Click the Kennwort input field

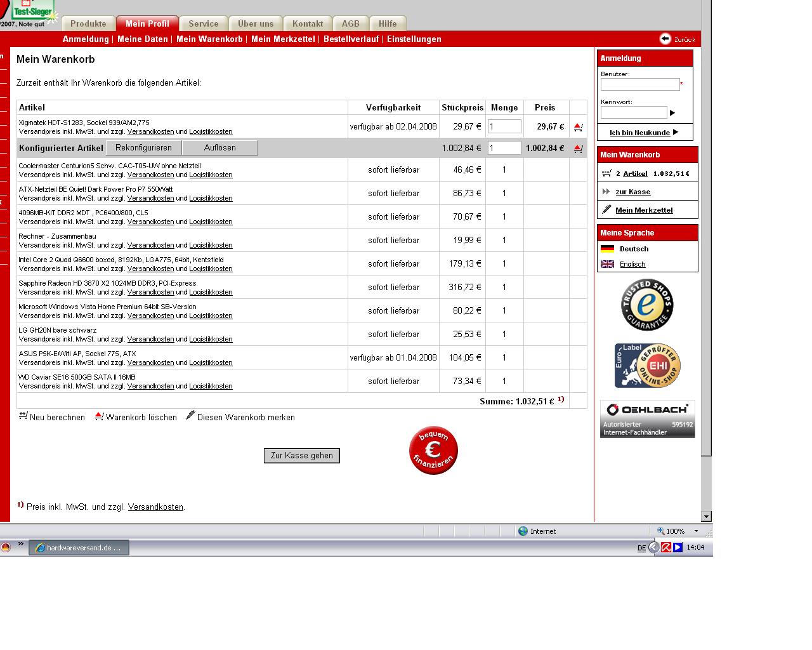634,112
